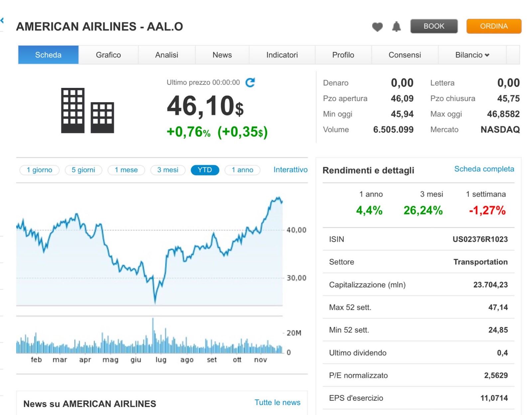Open the BOOK view
Viewport: 532px width, 415px height.
pyautogui.click(x=434, y=26)
